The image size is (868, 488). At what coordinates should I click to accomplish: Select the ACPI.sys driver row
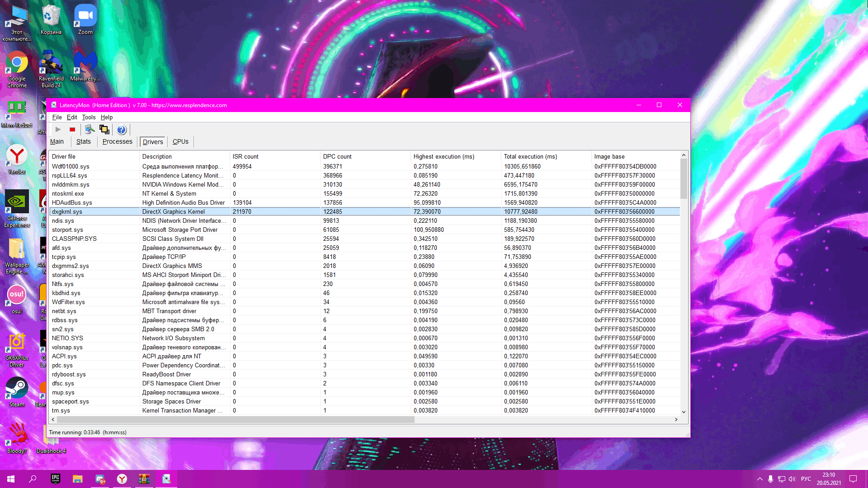(364, 356)
